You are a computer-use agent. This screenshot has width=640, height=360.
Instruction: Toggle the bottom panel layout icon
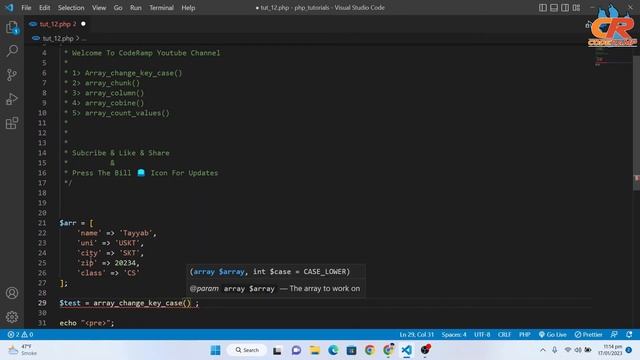coord(554,7)
